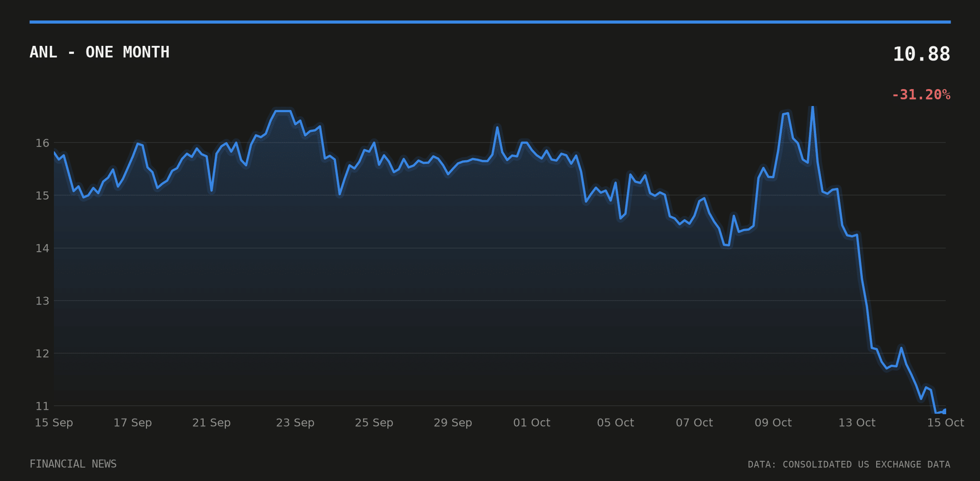980x481 pixels.
Task: Click the 23 Sep date label
Action: point(295,423)
